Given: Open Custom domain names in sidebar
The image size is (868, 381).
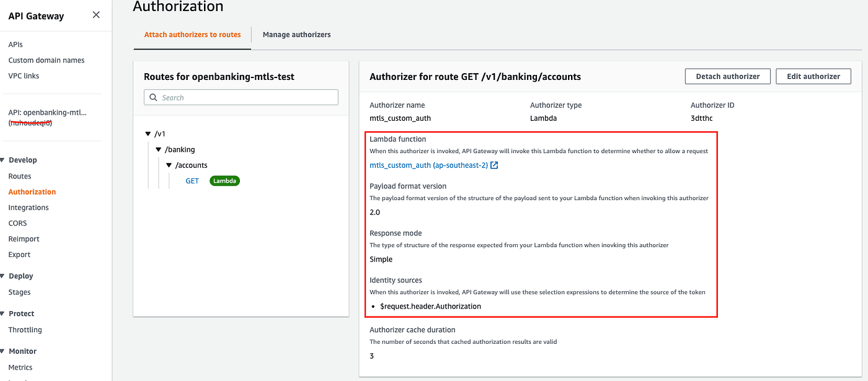Looking at the screenshot, I should click(x=46, y=60).
